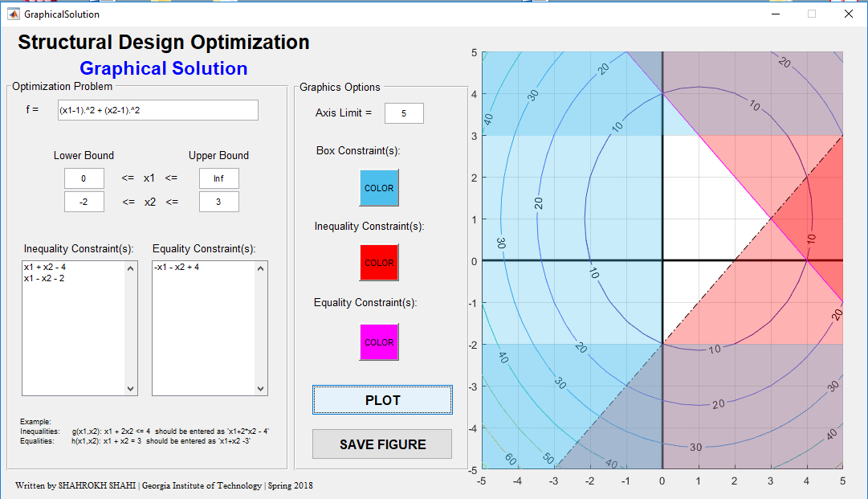Close the GraphicalSolution window
Screen dimensions: 868x499
tap(849, 14)
